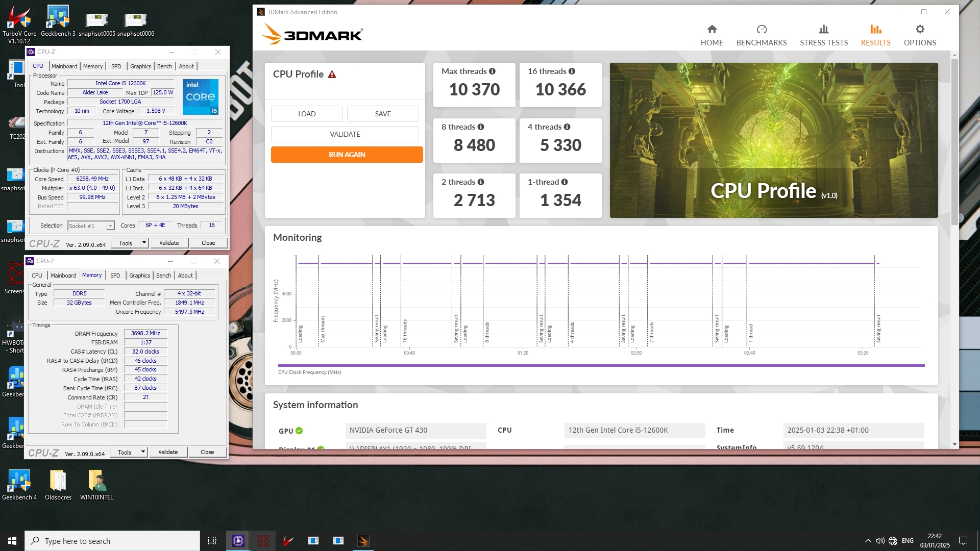Click the Intel Core i5 12600K name field
The height and width of the screenshot is (551, 980).
pos(121,83)
